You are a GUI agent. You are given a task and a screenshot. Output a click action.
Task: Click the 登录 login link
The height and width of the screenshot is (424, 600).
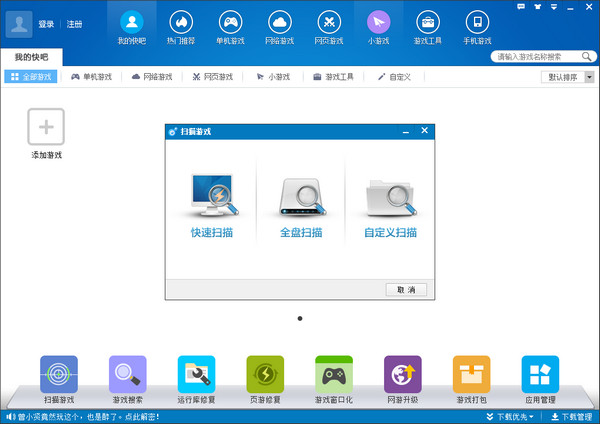(x=46, y=23)
